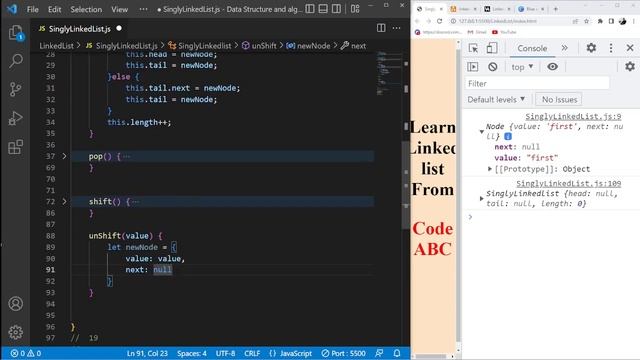Image resolution: width=640 pixels, height=360 pixels.
Task: Clear the console
Action: coord(493,67)
